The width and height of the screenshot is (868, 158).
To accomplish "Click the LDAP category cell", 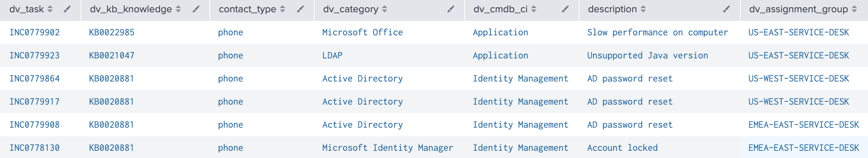I will [x=332, y=56].
